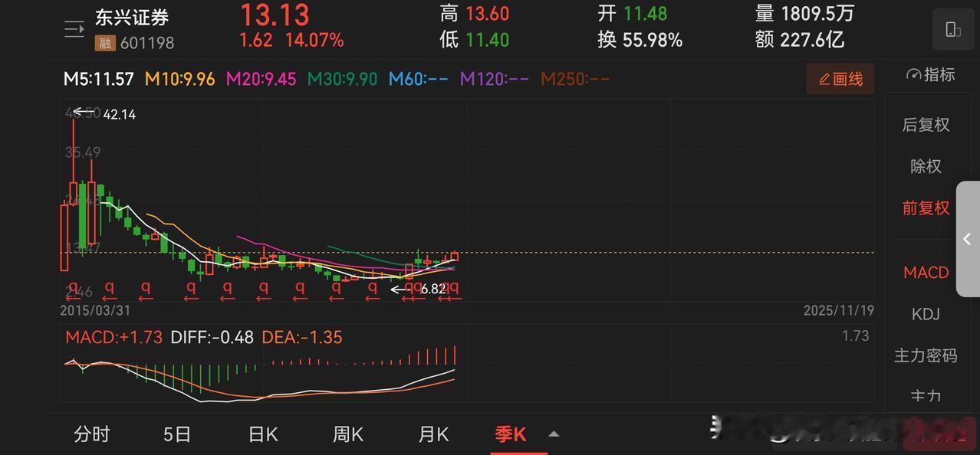Tap the 14.07% change percentage

point(314,40)
